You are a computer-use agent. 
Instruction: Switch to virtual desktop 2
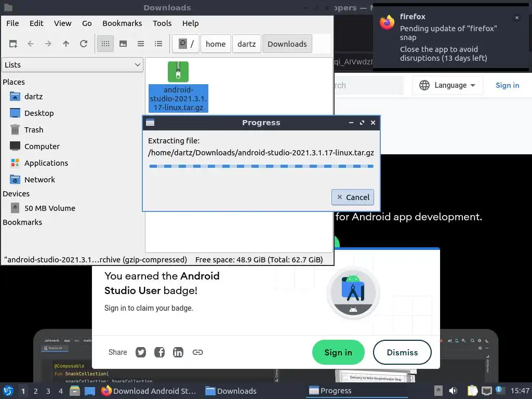[x=36, y=391]
